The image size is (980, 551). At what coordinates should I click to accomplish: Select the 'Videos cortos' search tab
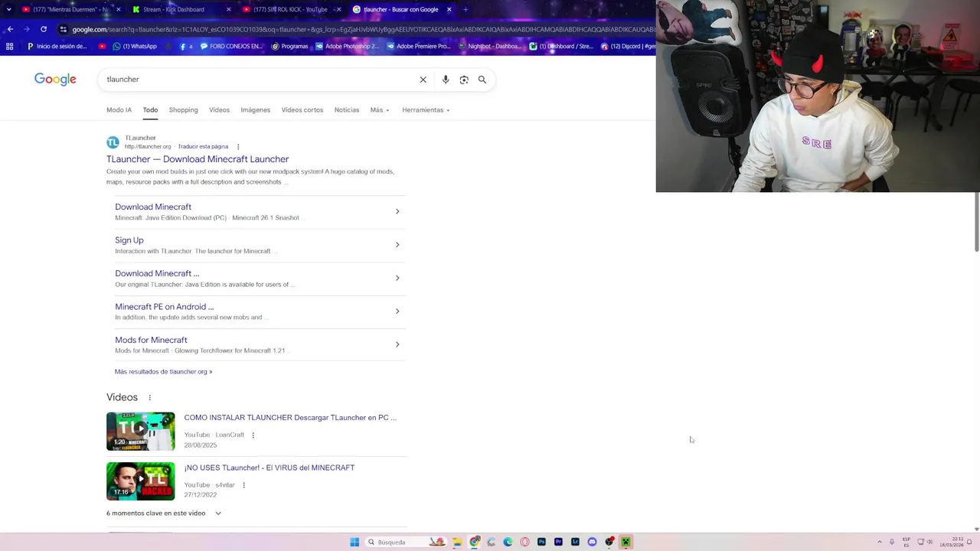point(302,110)
